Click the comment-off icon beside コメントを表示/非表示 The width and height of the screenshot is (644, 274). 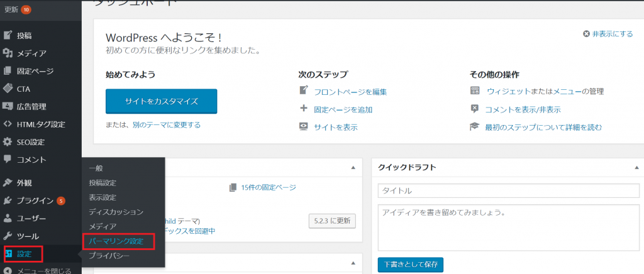click(474, 109)
